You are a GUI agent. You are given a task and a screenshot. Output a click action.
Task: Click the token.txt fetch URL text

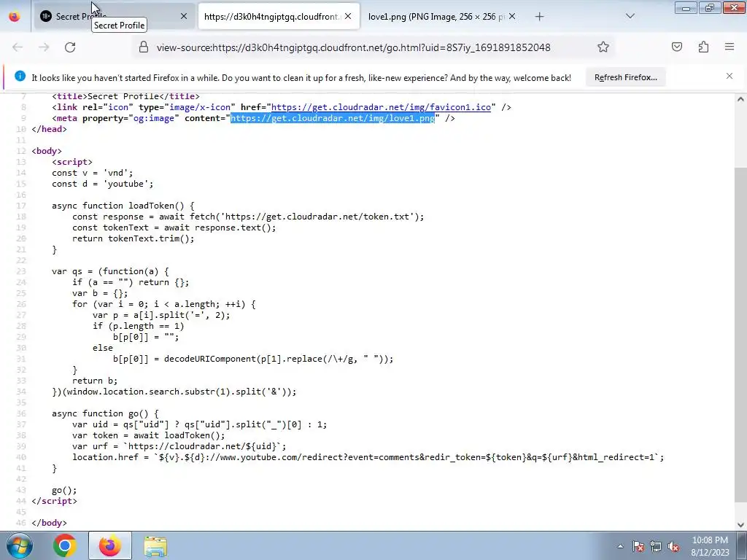click(317, 217)
